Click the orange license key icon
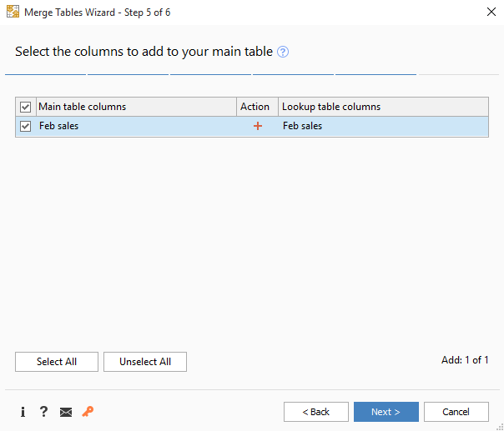The height and width of the screenshot is (431, 504). click(88, 412)
